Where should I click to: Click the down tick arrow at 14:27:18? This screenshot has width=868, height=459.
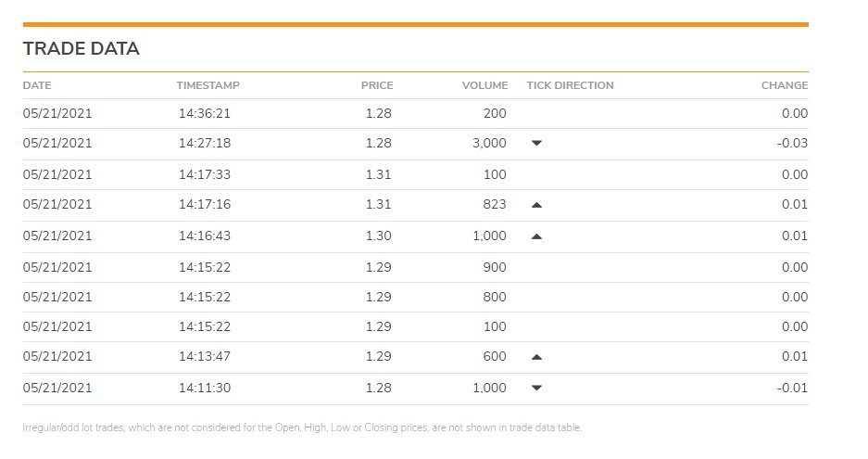pyautogui.click(x=536, y=143)
